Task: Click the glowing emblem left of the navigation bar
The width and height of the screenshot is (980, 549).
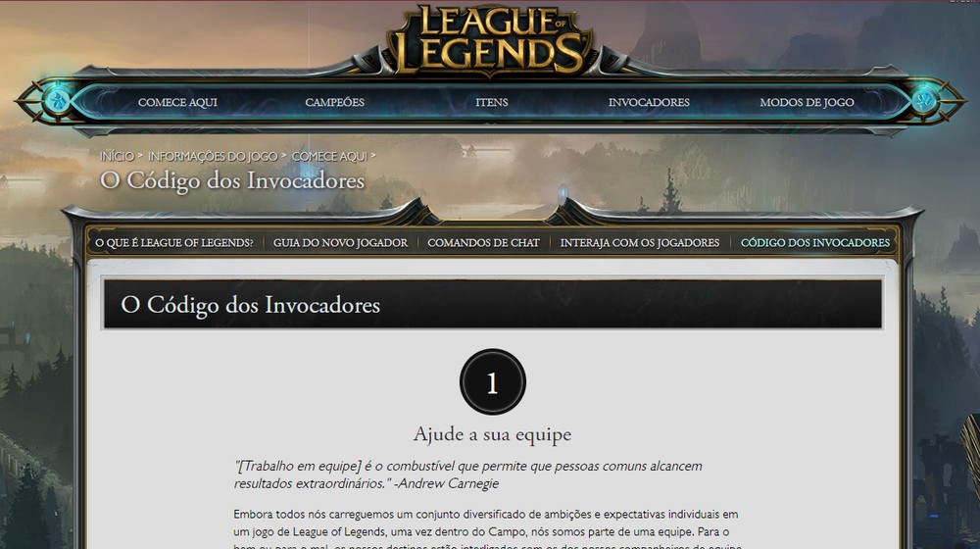Action: coord(58,101)
